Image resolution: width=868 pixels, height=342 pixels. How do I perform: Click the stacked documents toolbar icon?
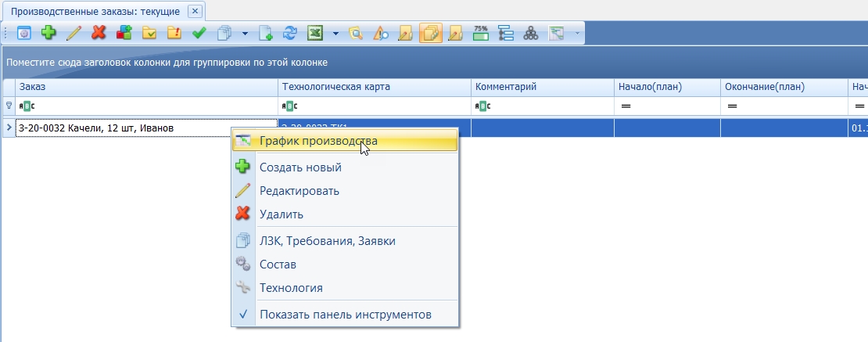click(x=224, y=33)
